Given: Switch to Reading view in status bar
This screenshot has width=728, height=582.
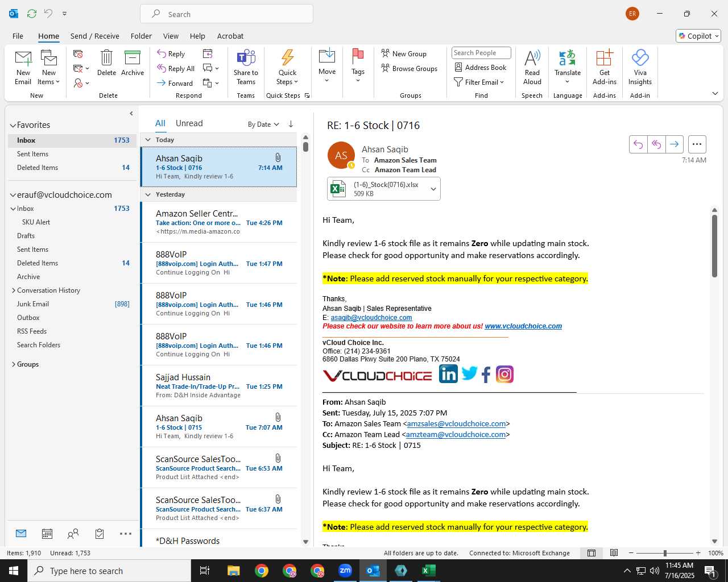Looking at the screenshot, I should 614,553.
